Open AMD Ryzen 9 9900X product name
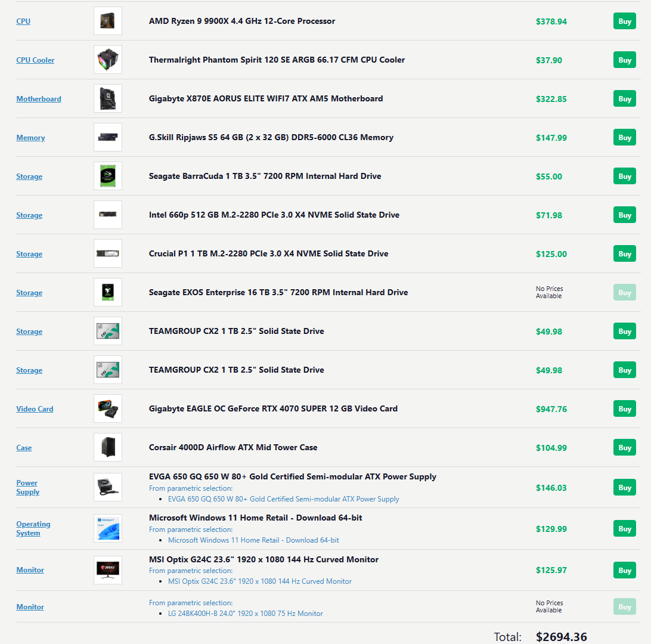 point(242,21)
